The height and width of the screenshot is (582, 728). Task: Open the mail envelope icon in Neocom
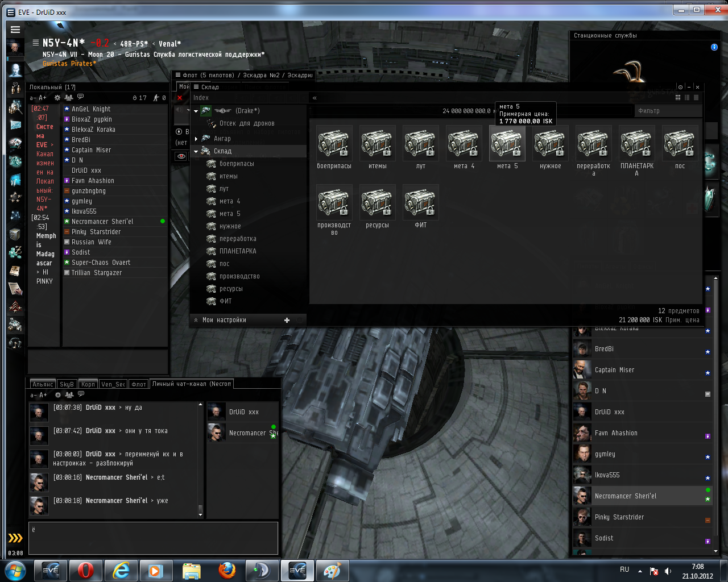[15, 125]
